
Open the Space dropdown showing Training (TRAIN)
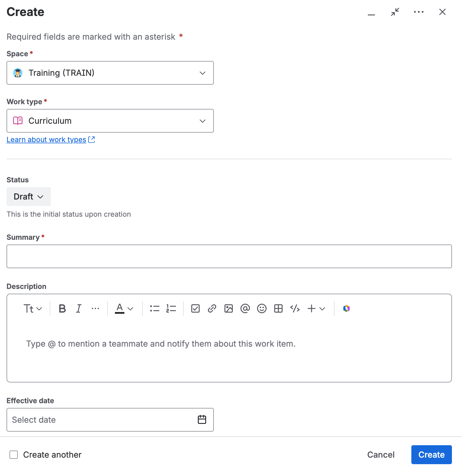110,73
